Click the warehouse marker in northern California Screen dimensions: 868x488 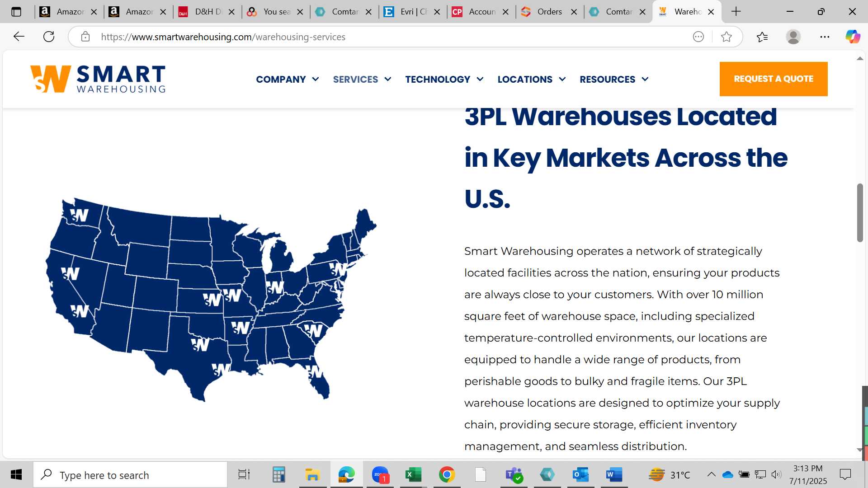click(x=70, y=273)
